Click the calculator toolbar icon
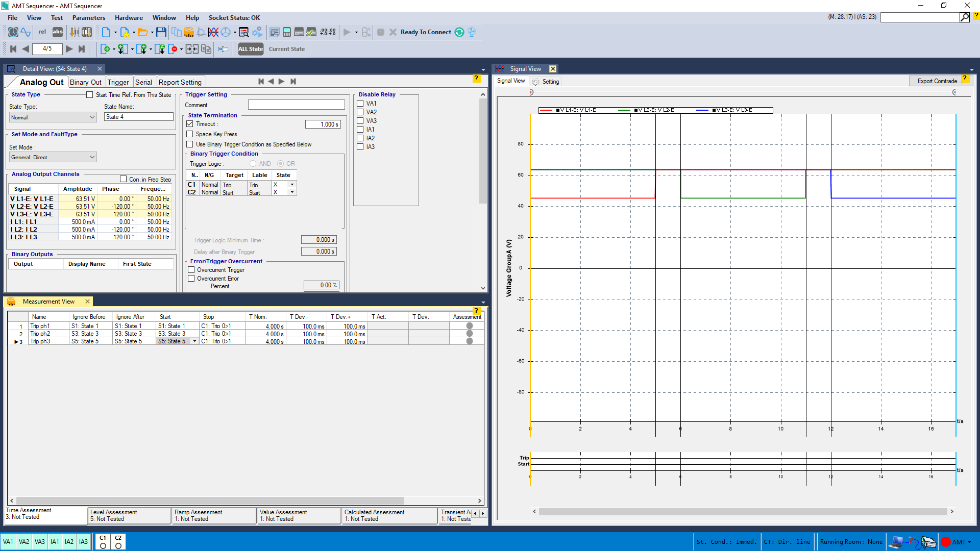The height and width of the screenshot is (551, 980). click(287, 33)
